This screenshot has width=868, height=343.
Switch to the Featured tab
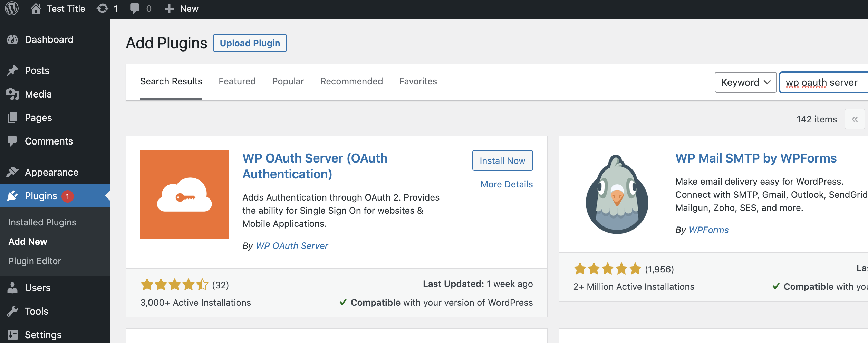pyautogui.click(x=237, y=82)
